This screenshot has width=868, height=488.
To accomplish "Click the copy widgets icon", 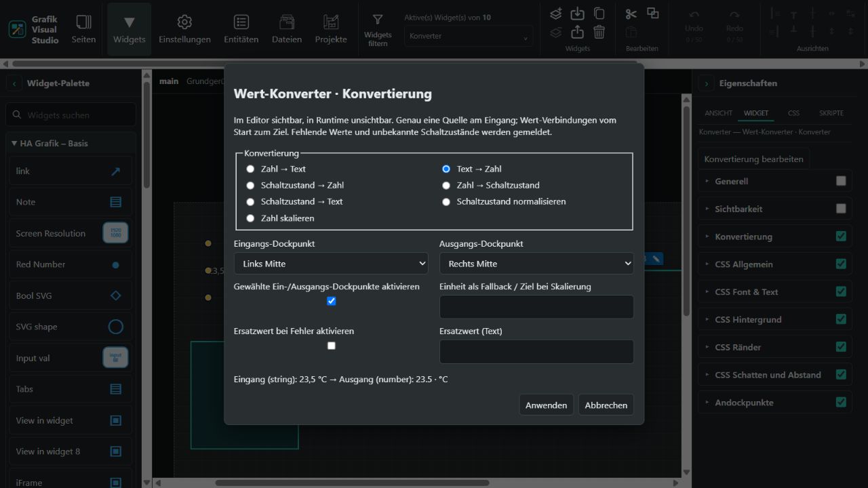I will (599, 14).
